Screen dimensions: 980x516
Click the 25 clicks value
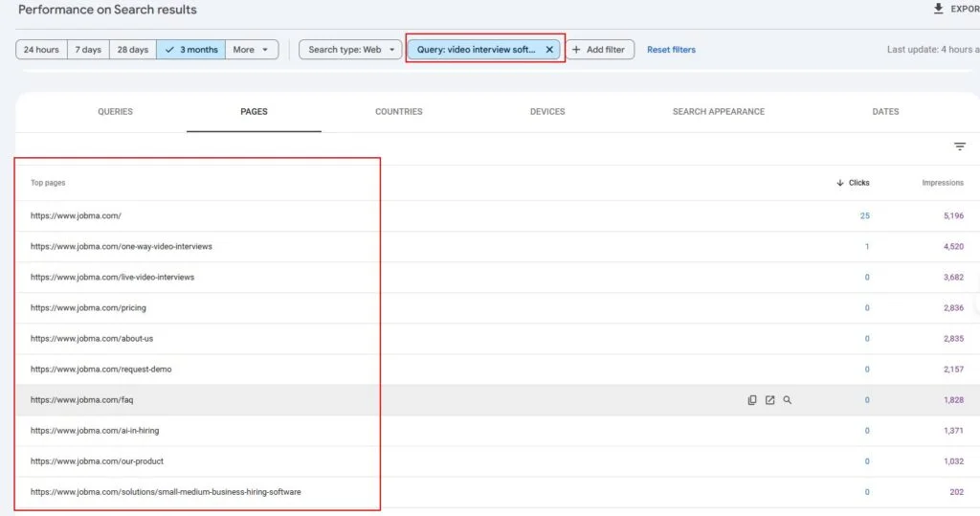[864, 215]
